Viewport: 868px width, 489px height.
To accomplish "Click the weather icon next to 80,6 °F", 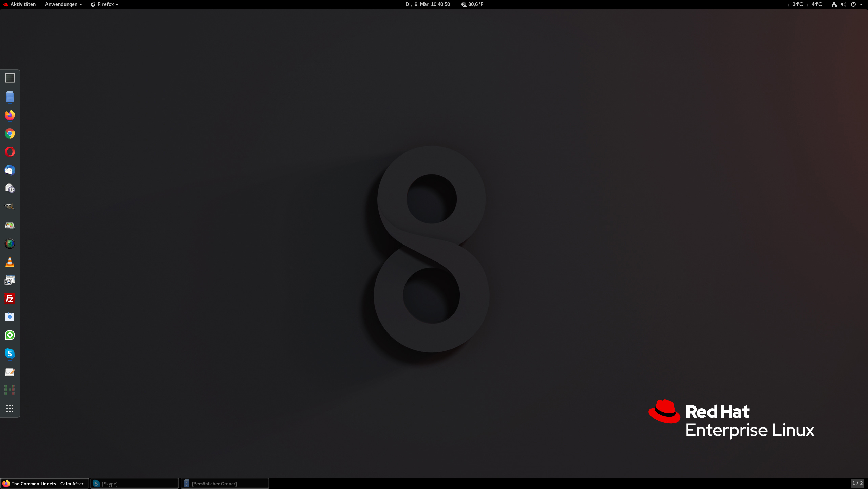I will click(464, 4).
